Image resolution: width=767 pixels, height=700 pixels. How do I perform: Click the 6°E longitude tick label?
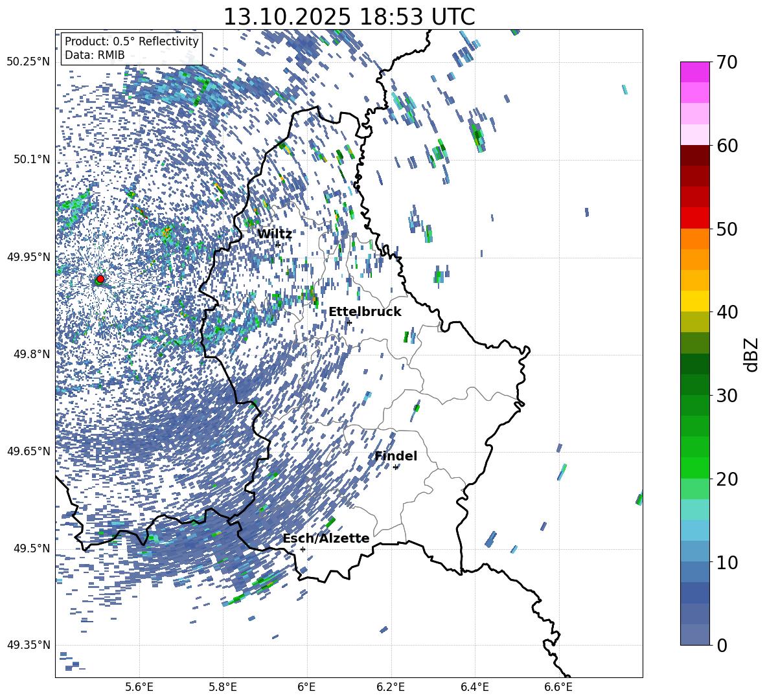coord(306,687)
